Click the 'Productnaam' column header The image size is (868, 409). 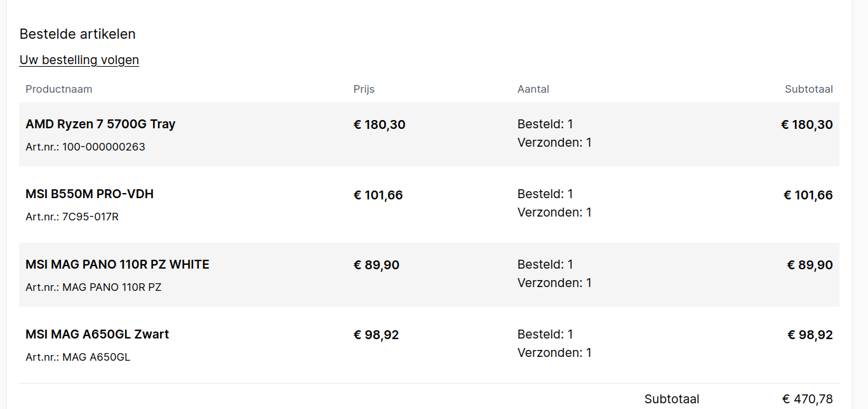click(x=59, y=89)
